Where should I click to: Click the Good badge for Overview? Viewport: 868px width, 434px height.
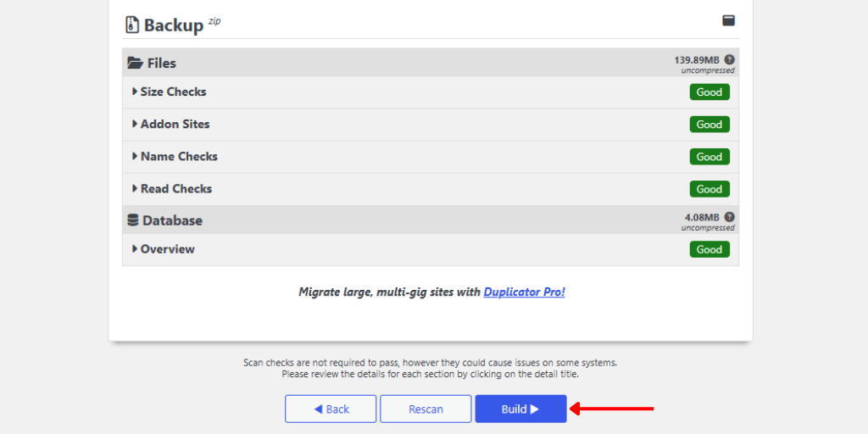pos(709,249)
